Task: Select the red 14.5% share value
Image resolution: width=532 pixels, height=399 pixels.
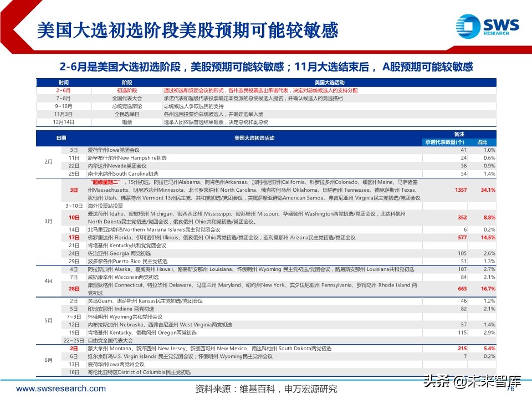Action: pos(488,238)
